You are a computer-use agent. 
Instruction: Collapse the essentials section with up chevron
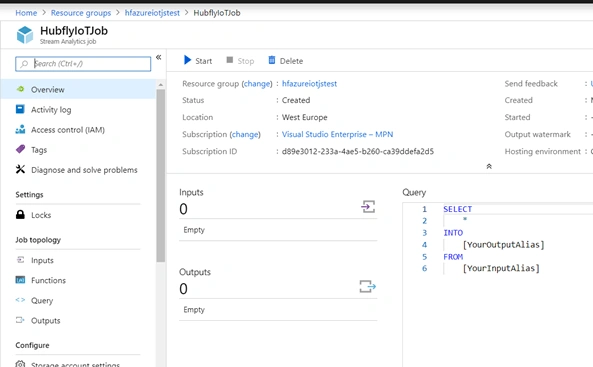[x=489, y=166]
